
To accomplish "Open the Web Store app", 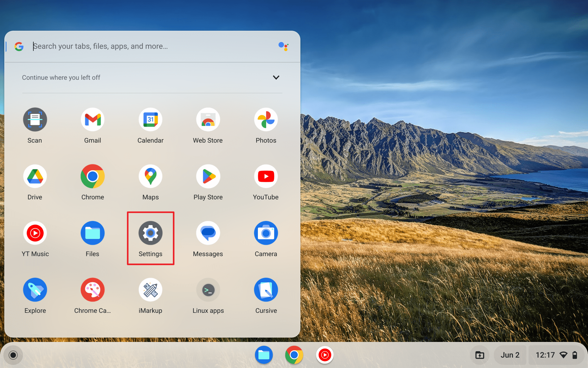I will [208, 120].
